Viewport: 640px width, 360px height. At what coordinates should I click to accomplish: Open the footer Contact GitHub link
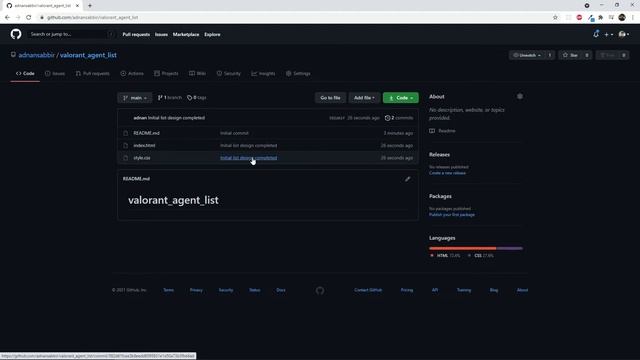[368, 290]
